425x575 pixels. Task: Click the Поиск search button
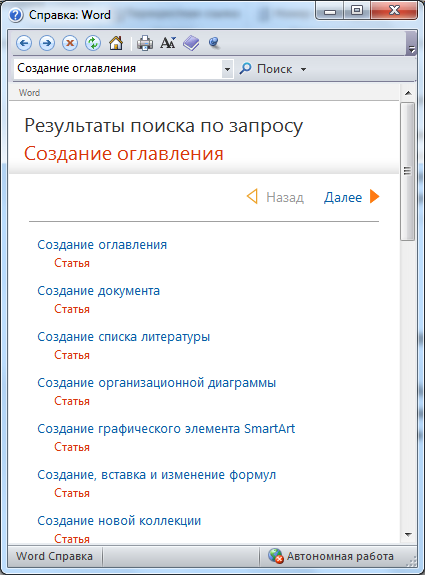click(267, 69)
